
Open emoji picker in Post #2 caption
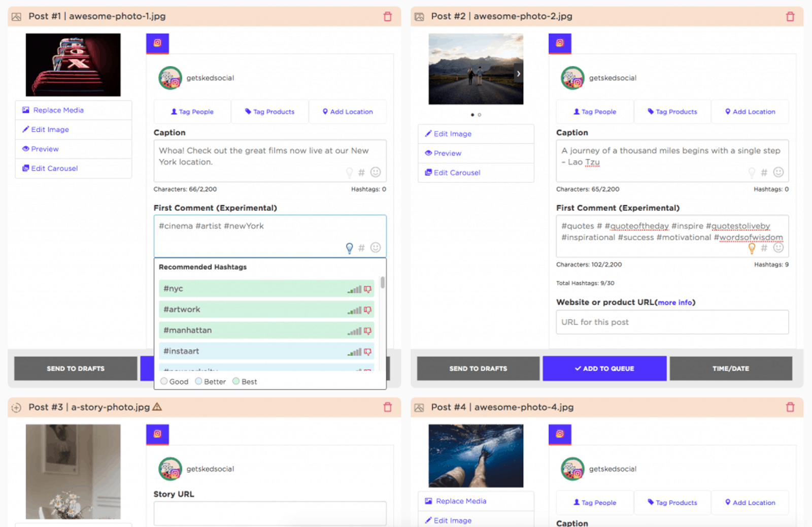[779, 172]
